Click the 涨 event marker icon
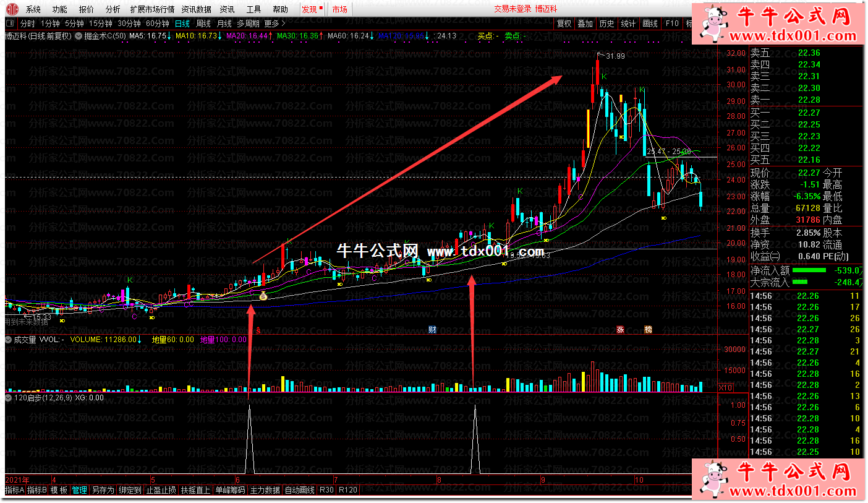Screen dimensions: 868x503 (x=620, y=330)
